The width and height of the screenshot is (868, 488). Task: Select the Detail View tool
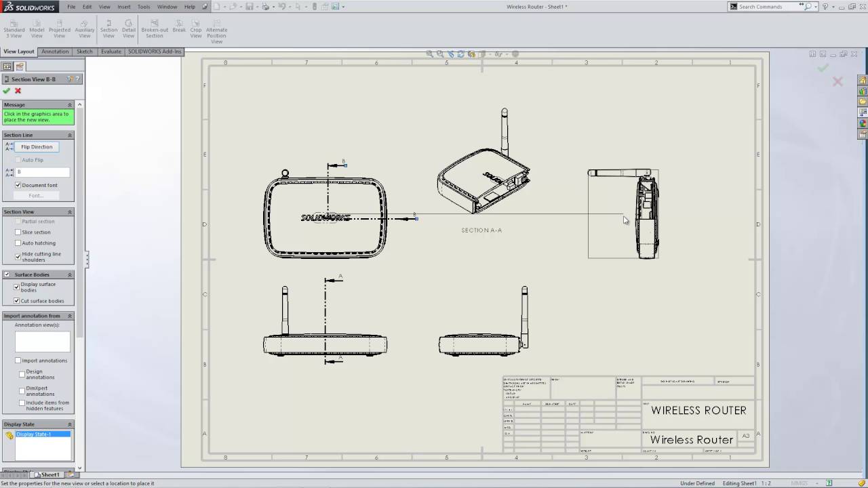[x=129, y=29]
